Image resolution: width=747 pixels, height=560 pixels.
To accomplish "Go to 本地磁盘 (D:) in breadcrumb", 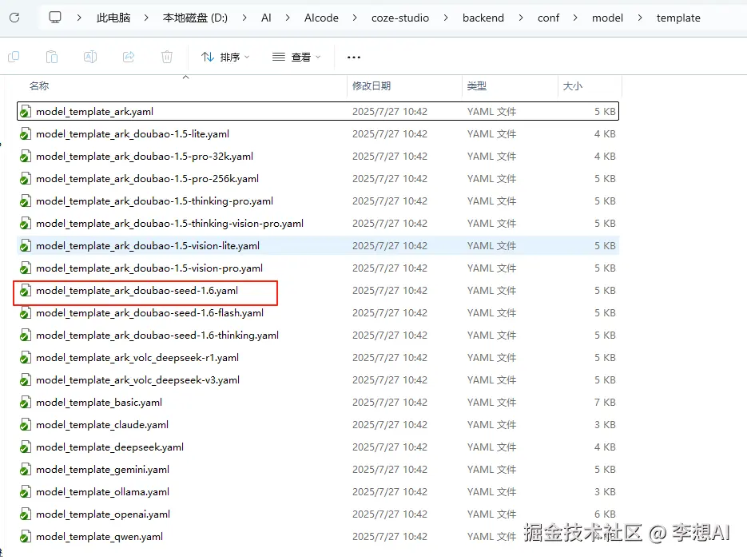I will coord(195,18).
